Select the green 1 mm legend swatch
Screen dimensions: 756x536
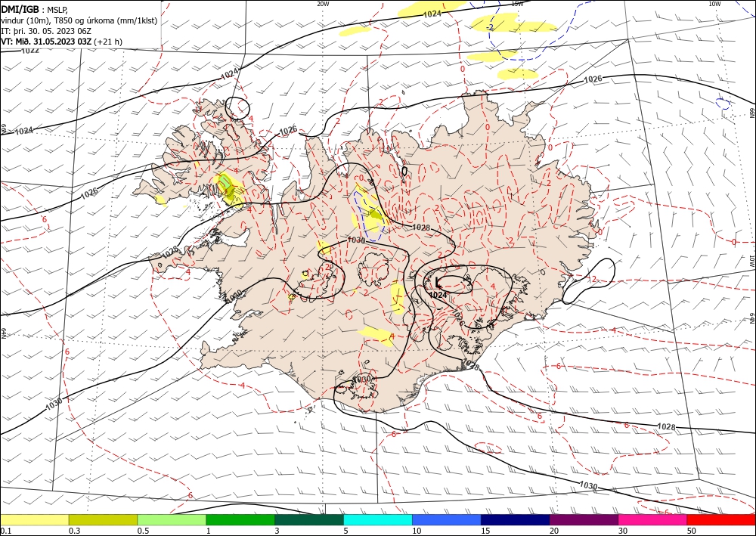240,519
